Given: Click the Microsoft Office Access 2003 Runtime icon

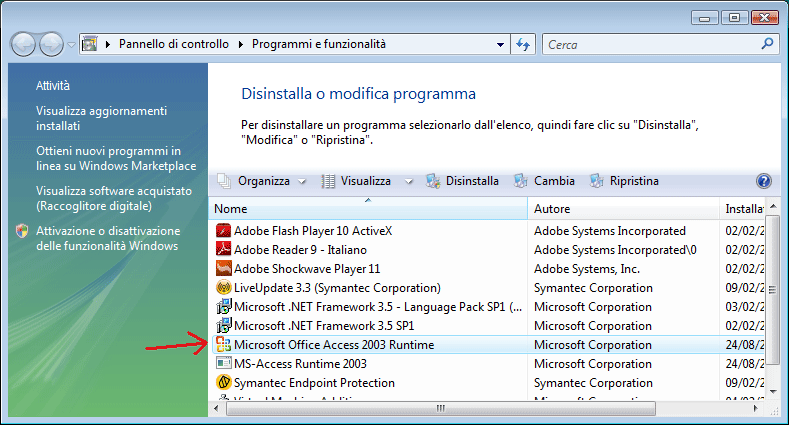Looking at the screenshot, I should coord(224,345).
